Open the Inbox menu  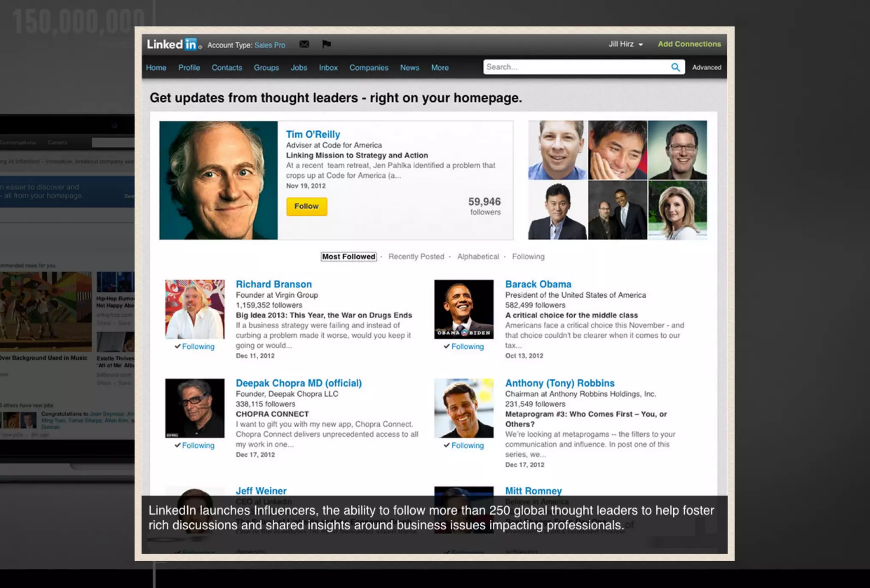(328, 68)
